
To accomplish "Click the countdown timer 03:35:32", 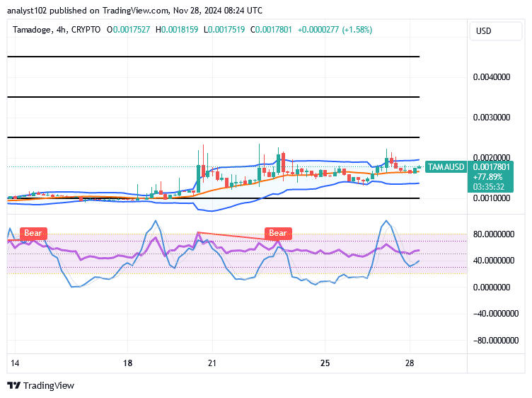I will [x=489, y=187].
